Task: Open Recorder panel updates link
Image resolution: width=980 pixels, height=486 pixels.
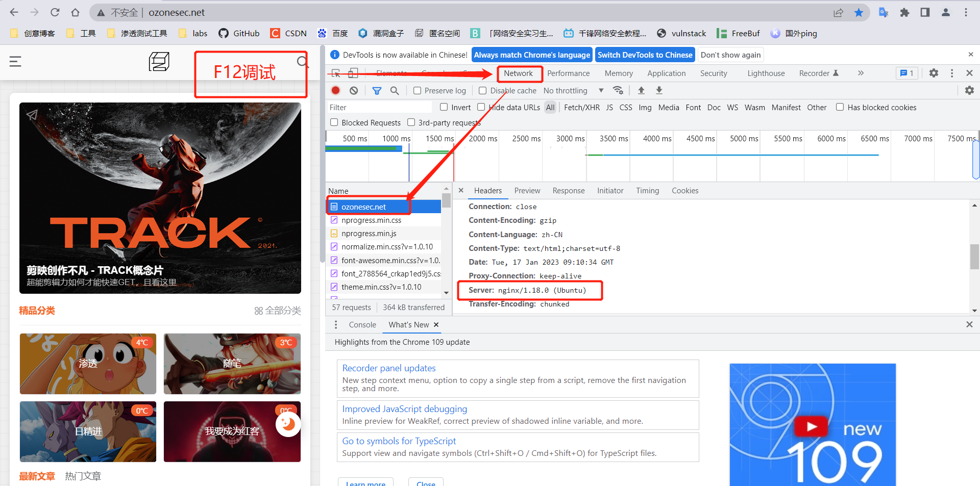Action: 388,368
